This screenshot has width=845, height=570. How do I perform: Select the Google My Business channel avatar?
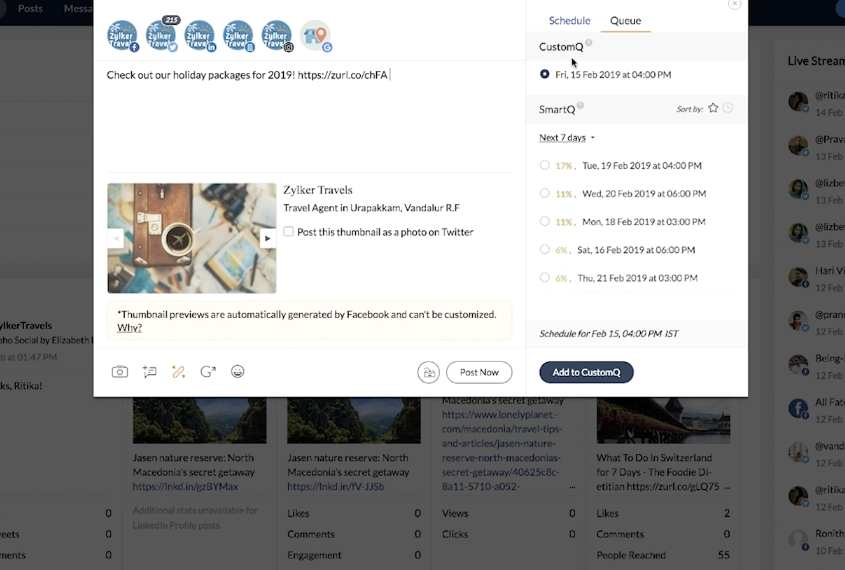[x=316, y=36]
